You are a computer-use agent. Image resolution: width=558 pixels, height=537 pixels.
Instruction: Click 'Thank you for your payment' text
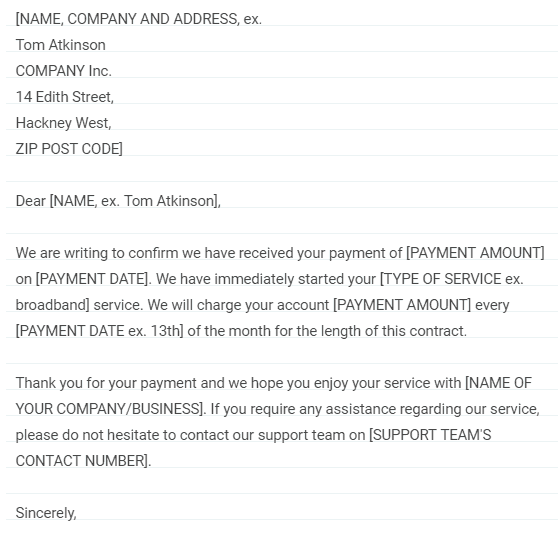coord(106,383)
